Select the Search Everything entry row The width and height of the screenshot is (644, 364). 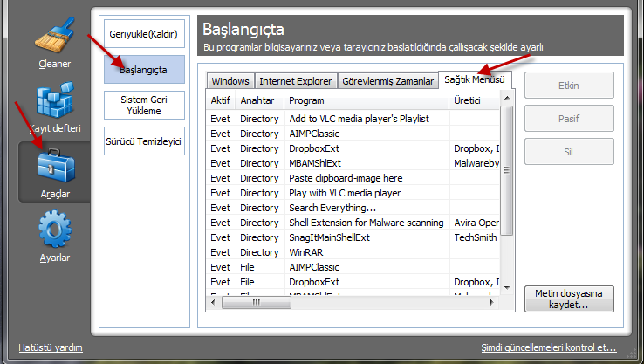tap(332, 208)
